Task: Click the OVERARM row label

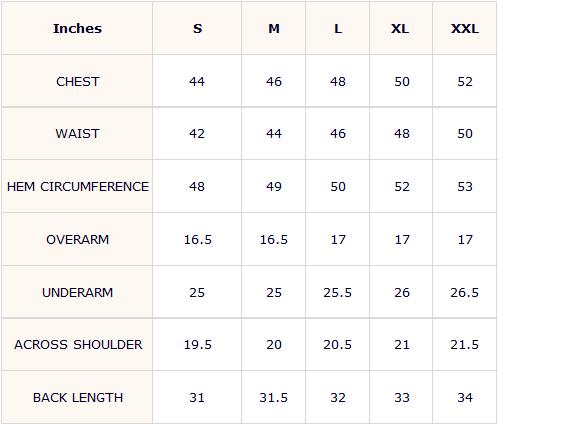Action: point(77,240)
